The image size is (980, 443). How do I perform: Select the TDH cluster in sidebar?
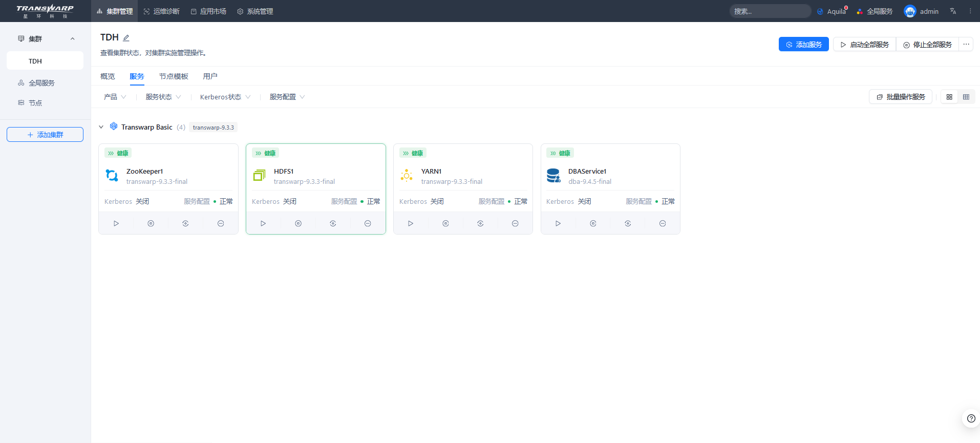click(45, 61)
